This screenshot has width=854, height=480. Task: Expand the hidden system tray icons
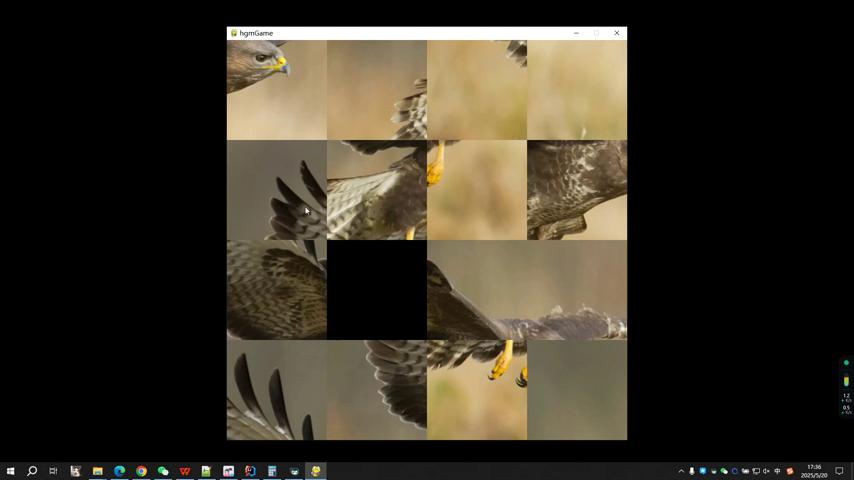(x=681, y=471)
